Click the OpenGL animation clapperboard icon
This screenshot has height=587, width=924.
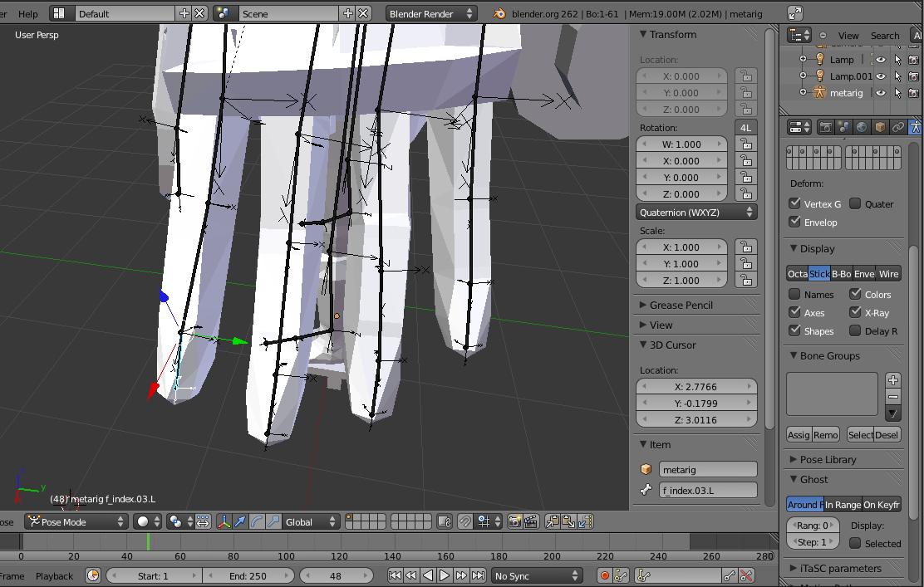click(531, 521)
